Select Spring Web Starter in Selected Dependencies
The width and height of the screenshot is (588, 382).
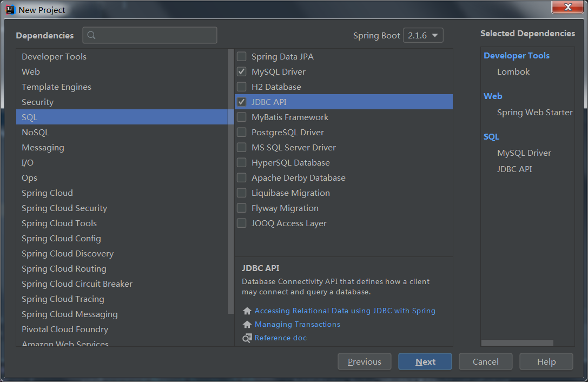coord(535,112)
